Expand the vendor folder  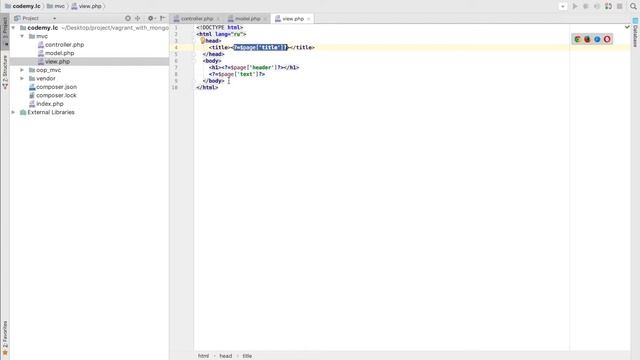[22, 78]
